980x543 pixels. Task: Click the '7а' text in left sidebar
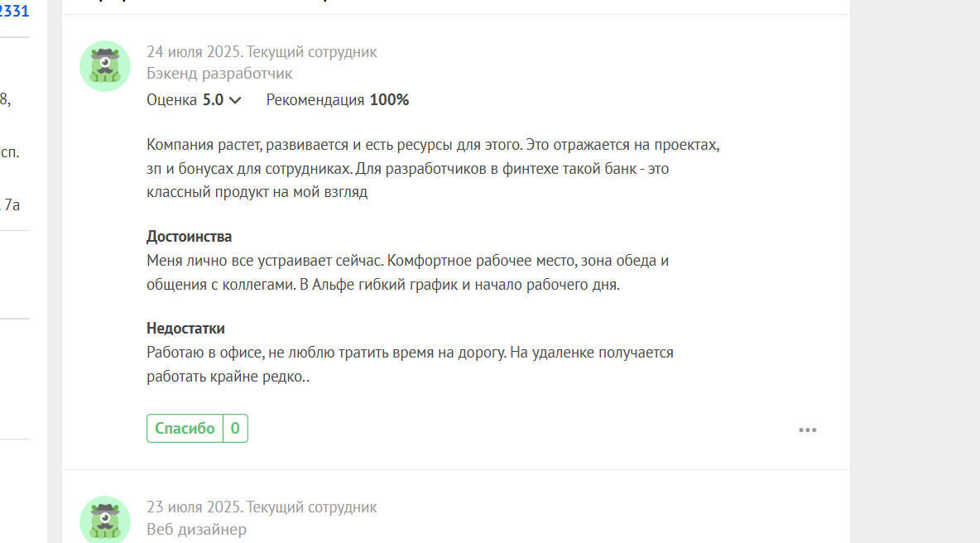coord(12,205)
